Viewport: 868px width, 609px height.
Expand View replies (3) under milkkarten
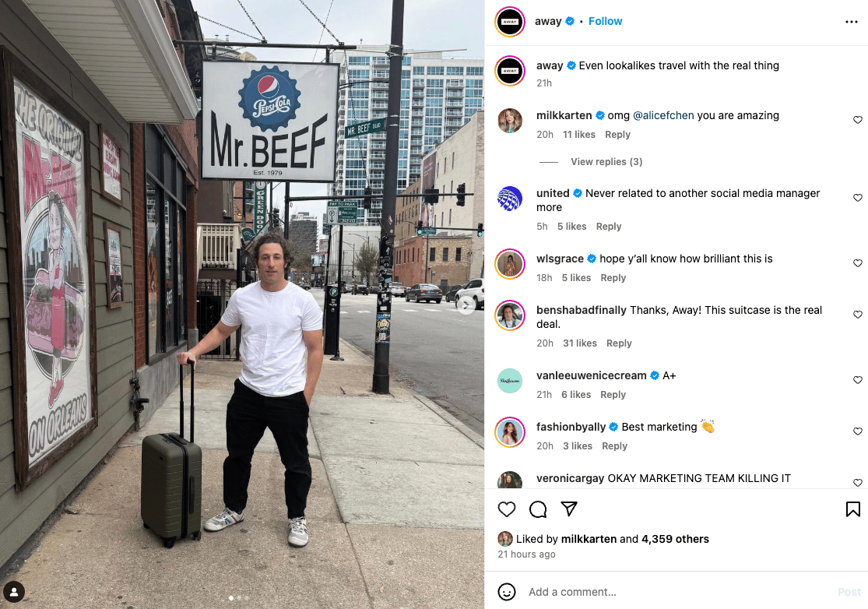pos(606,162)
